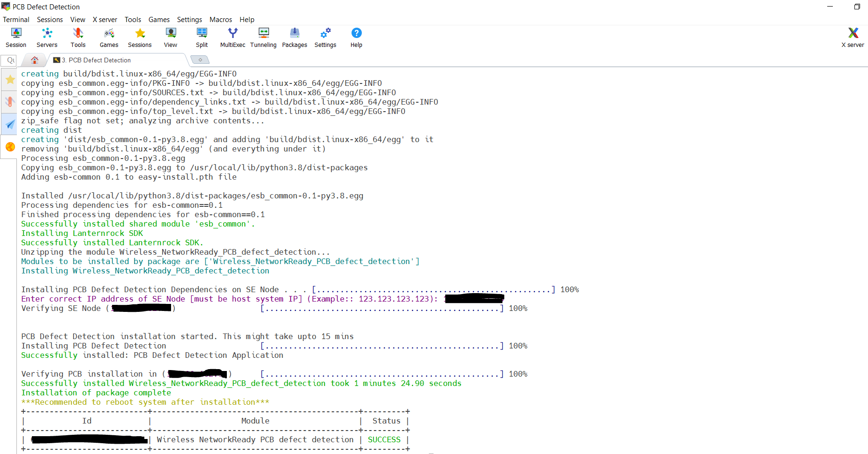The width and height of the screenshot is (868, 454).
Task: Open the Macros paper-plane sidebar icon
Action: [10, 124]
